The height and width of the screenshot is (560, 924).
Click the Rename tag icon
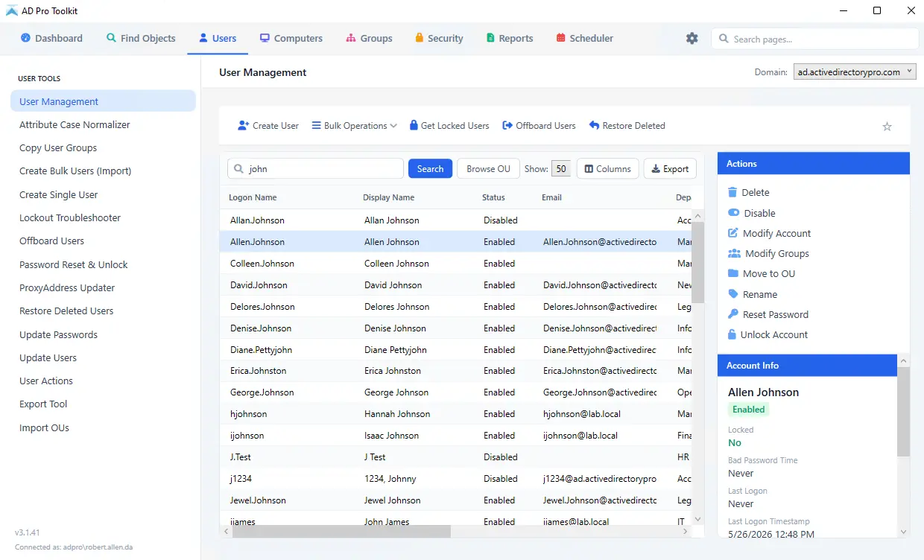[x=733, y=294]
